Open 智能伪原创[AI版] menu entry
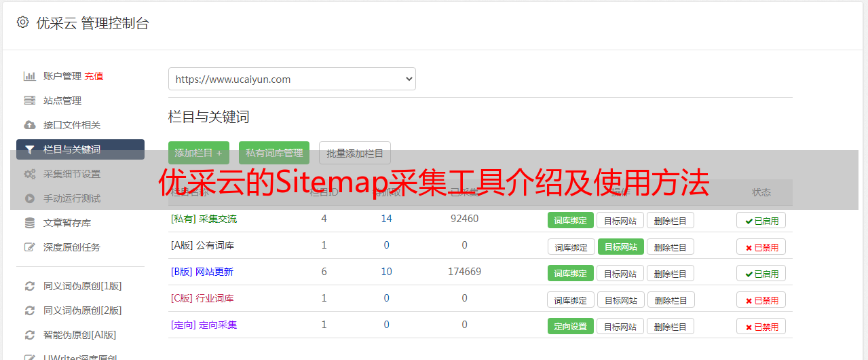Viewport: 868px width, 360px height. coord(80,335)
